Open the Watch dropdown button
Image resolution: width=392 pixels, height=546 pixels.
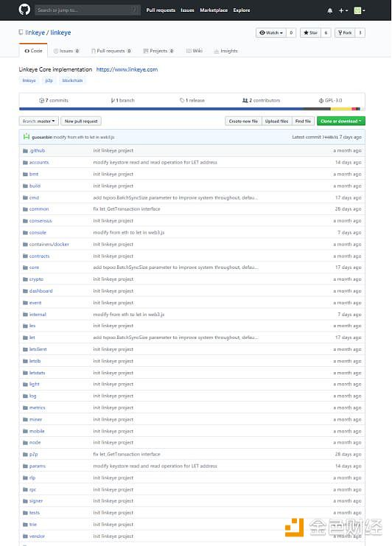point(271,32)
